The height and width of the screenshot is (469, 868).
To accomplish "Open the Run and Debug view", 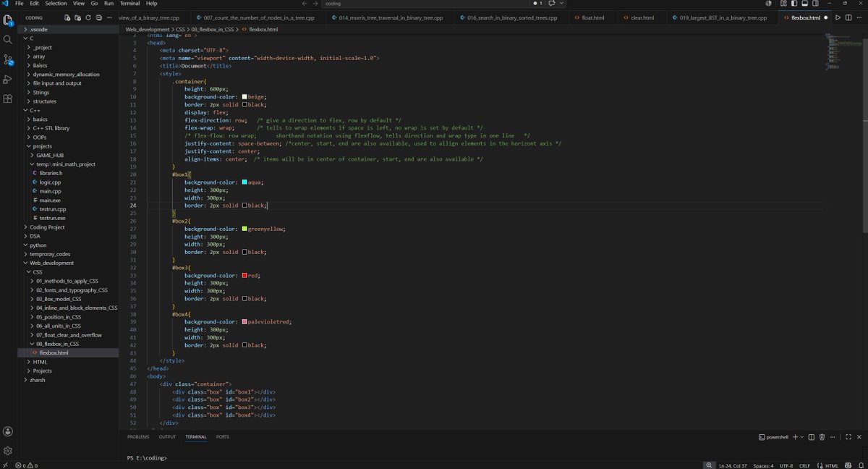I will coord(8,79).
